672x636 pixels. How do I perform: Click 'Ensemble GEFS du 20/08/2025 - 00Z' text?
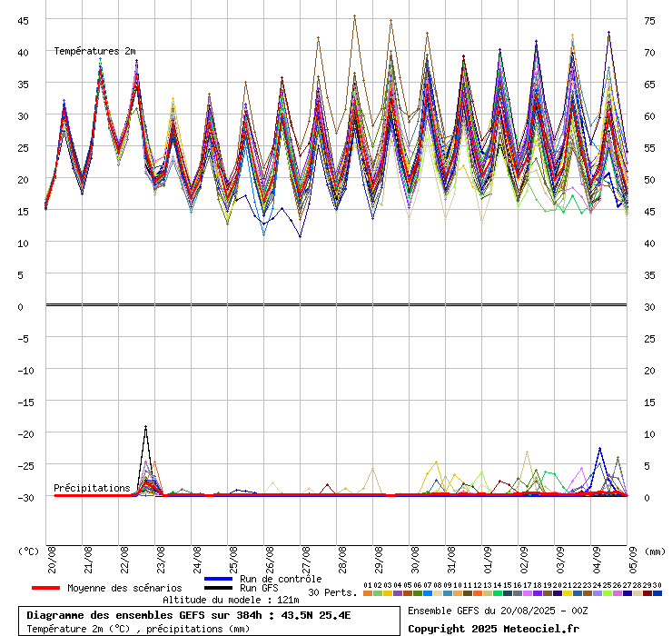coord(498,611)
